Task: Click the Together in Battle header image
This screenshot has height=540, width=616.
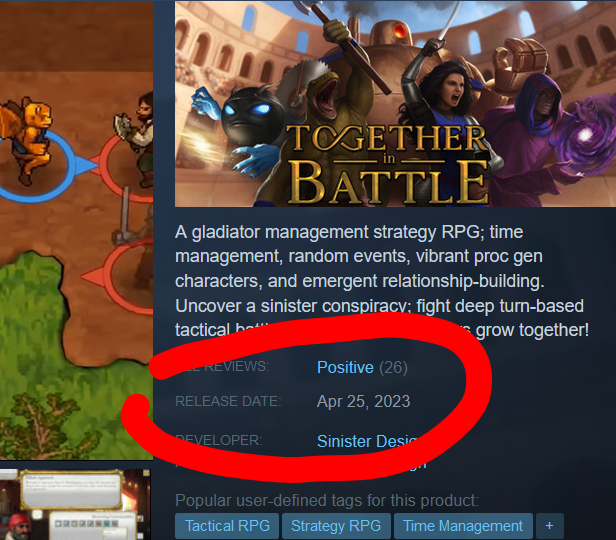Action: pos(395,104)
